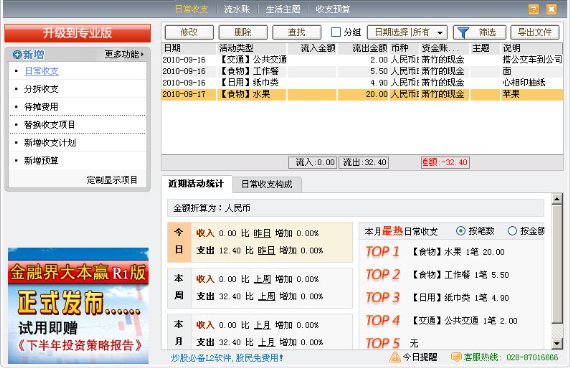The image size is (570, 368).
Task: Click the funnel filter icon 筛选
Action: tap(463, 33)
